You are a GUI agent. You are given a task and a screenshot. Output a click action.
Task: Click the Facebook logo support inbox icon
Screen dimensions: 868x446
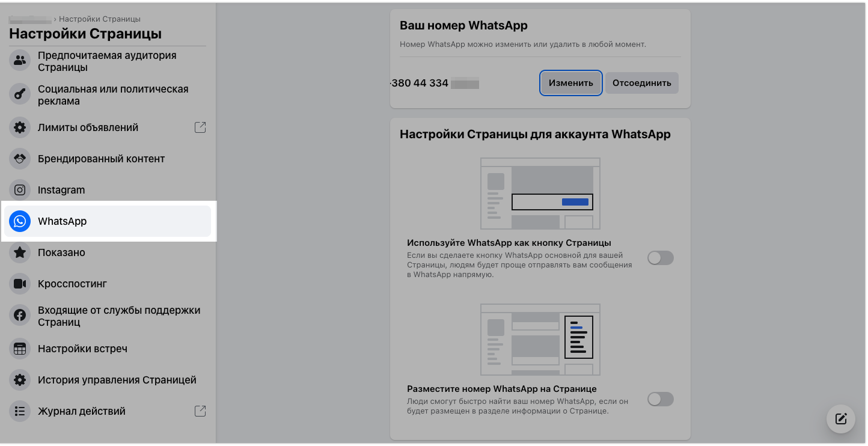coord(20,315)
